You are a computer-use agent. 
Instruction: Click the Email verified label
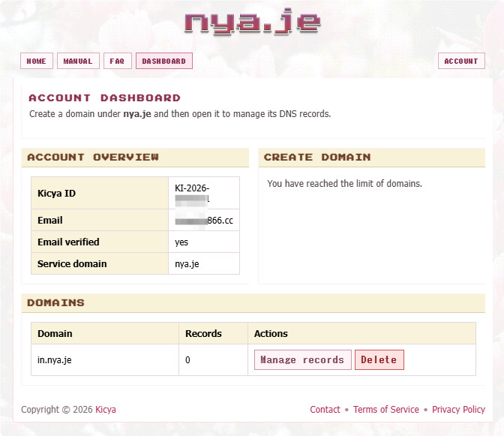point(68,242)
